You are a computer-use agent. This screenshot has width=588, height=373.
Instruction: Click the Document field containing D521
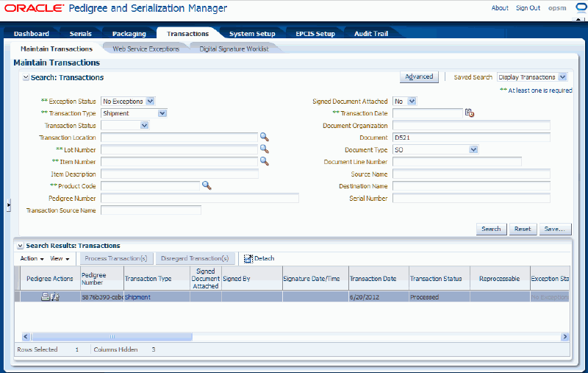click(x=471, y=138)
